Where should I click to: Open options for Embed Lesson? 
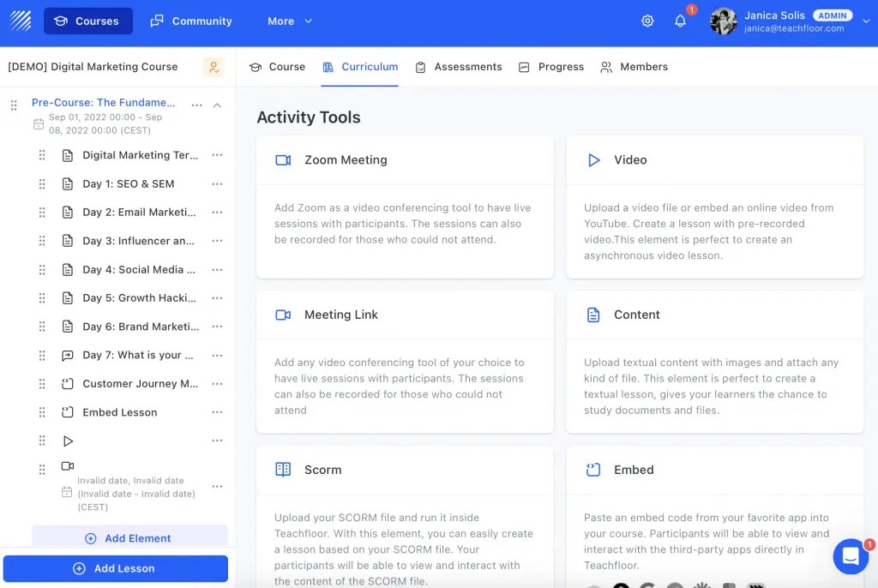pyautogui.click(x=217, y=412)
